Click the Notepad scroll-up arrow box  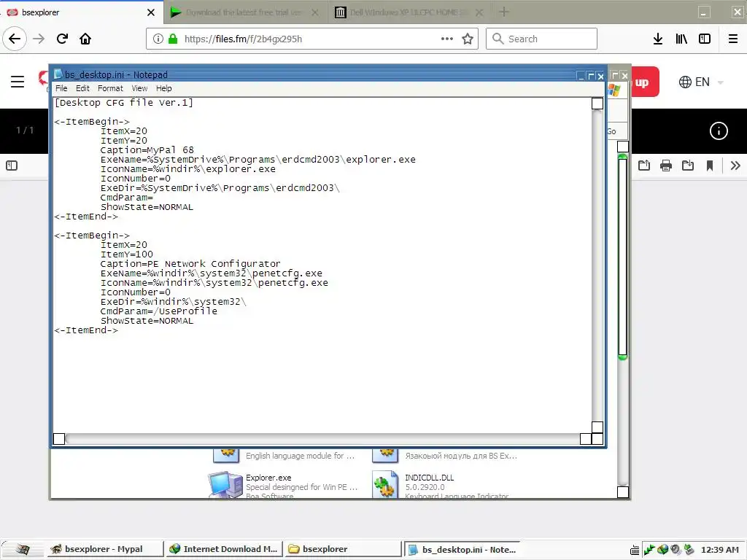click(x=597, y=104)
